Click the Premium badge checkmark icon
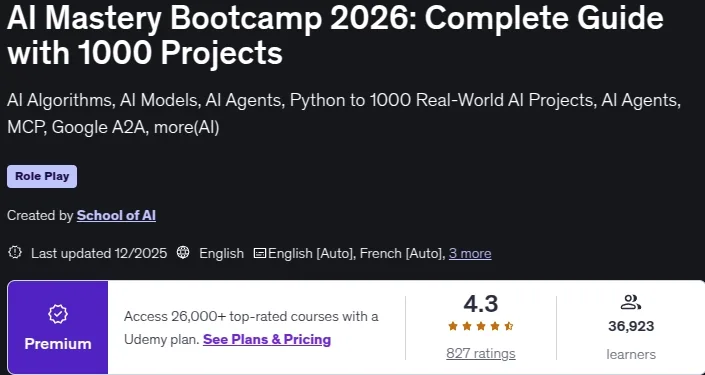 coord(58,314)
